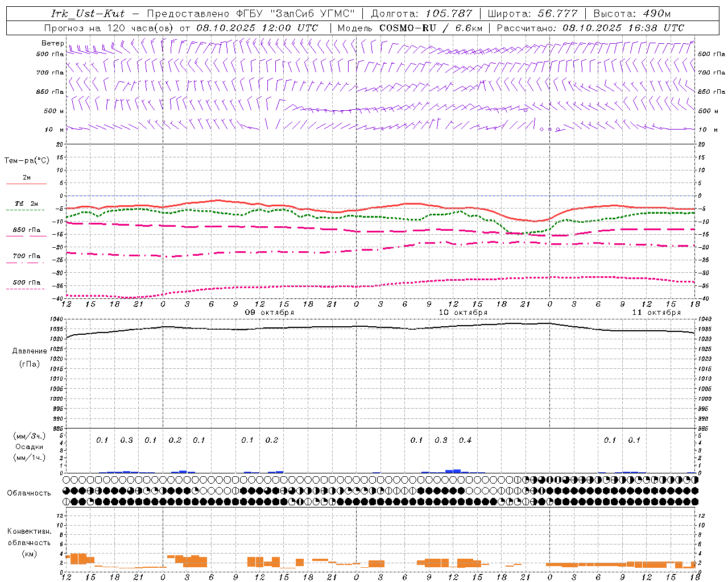Click the elevation text Высота: 490м

click(632, 14)
